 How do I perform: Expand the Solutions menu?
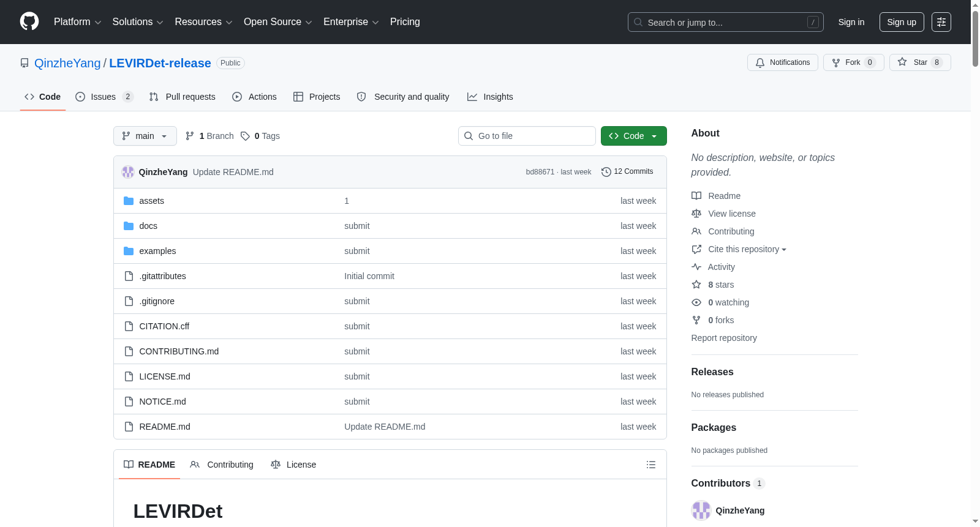[138, 22]
